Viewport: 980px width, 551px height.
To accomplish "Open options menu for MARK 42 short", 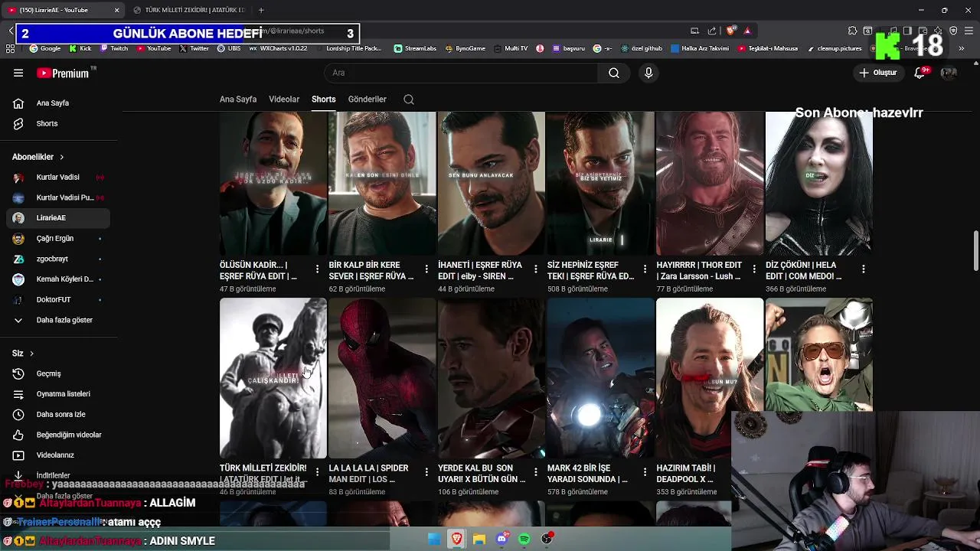I will [x=645, y=472].
